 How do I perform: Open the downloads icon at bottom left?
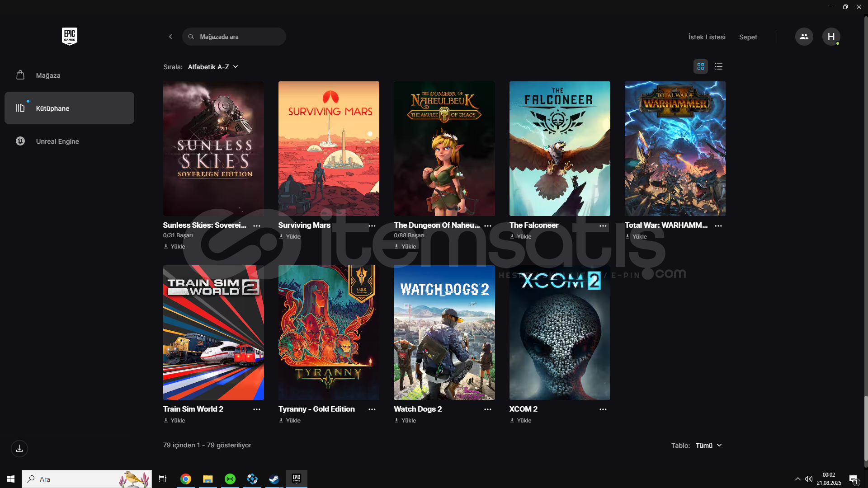[19, 449]
